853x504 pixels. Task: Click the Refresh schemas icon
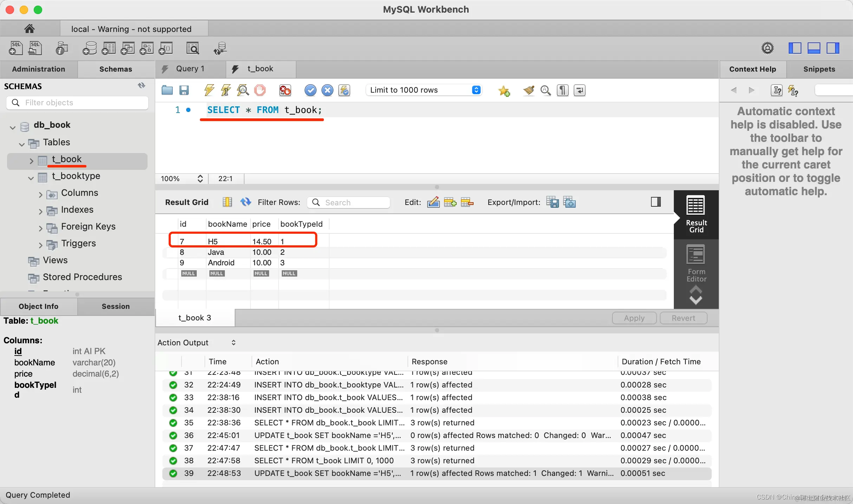click(x=142, y=86)
